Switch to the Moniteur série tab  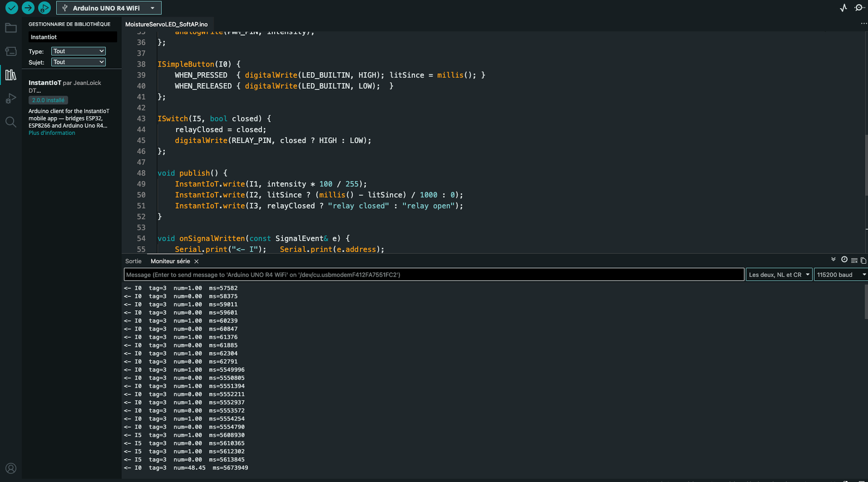pos(170,261)
